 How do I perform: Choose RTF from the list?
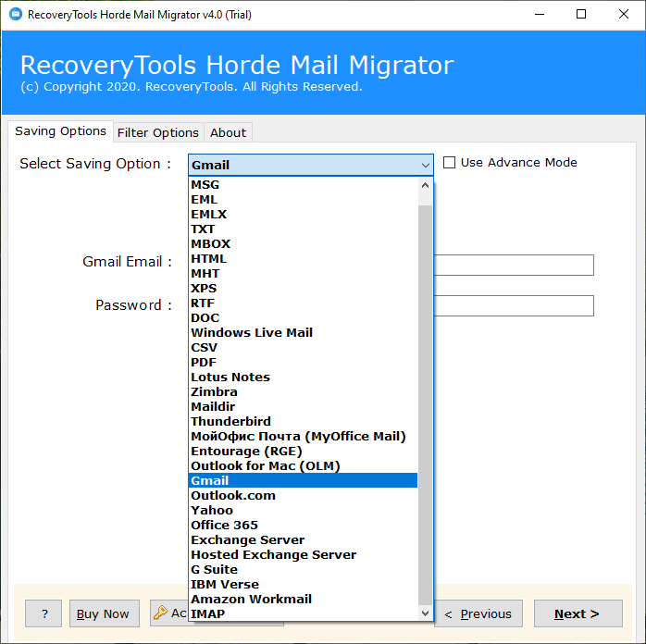304,303
